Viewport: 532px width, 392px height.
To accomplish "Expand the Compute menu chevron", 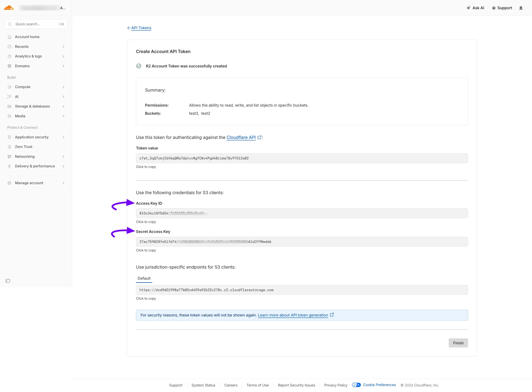I will [63, 87].
